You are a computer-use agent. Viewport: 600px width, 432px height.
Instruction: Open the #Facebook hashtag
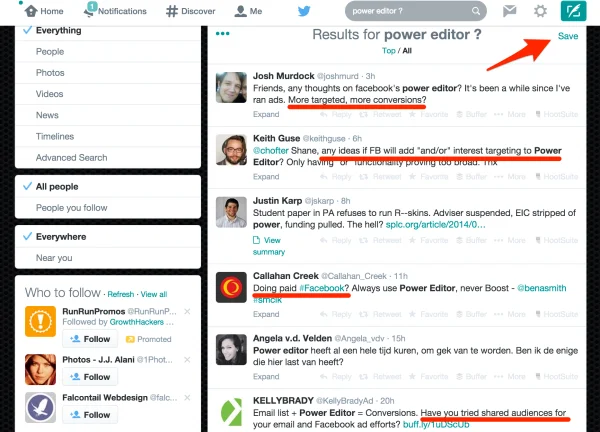tap(321, 288)
